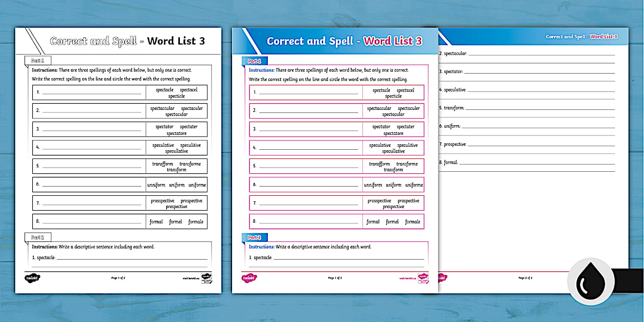Screen dimensions: 644x322
Task: Click the word 'formal' in row 8 of monochrome sheet
Action: pyautogui.click(x=156, y=222)
